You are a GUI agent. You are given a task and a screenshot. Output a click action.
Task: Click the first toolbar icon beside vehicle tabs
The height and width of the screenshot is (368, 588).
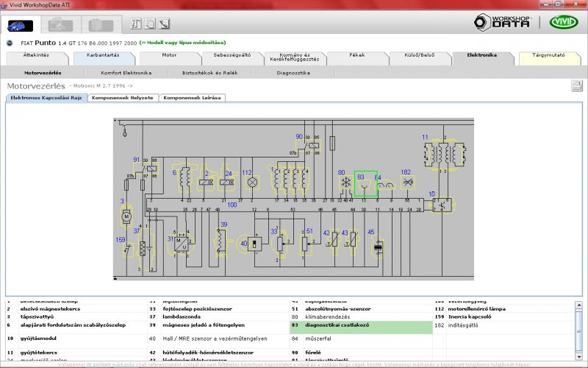click(x=136, y=24)
